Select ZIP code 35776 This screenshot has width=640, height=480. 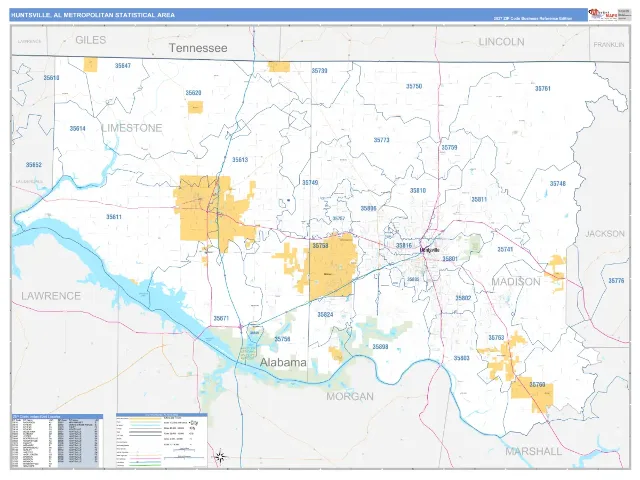tap(616, 281)
